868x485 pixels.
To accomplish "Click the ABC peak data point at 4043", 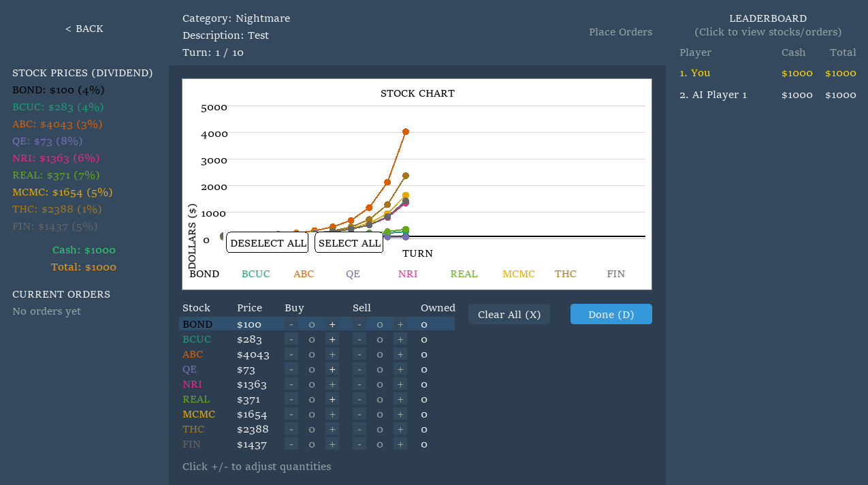I will [406, 131].
